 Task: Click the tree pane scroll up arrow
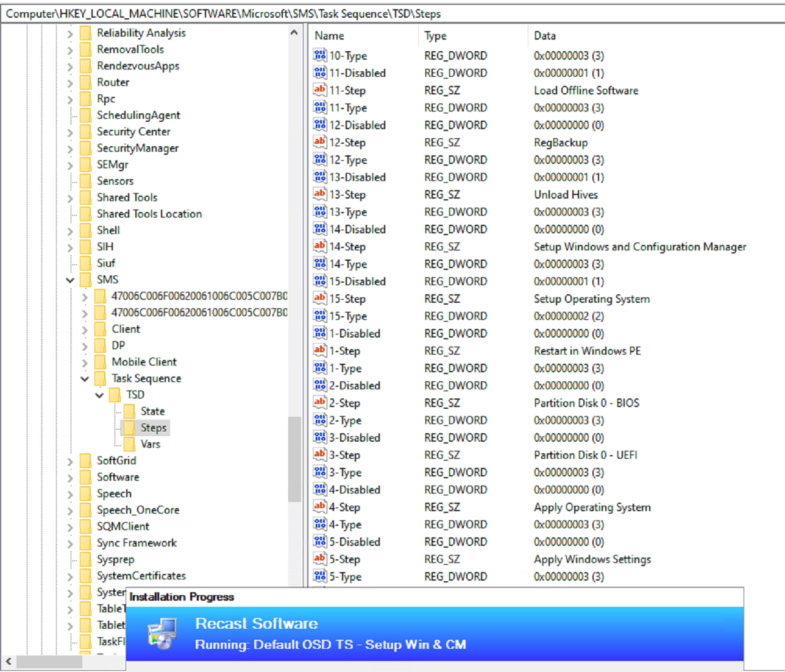[x=294, y=33]
